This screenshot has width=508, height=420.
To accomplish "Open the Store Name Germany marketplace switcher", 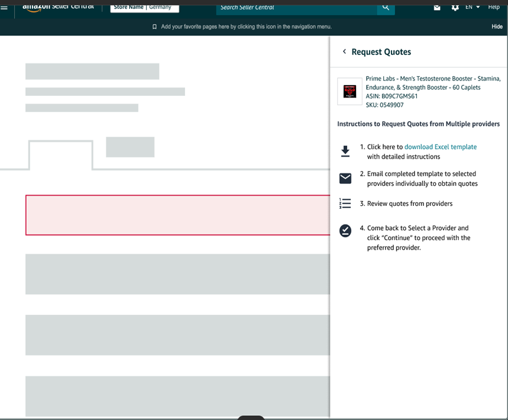I will (144, 7).
